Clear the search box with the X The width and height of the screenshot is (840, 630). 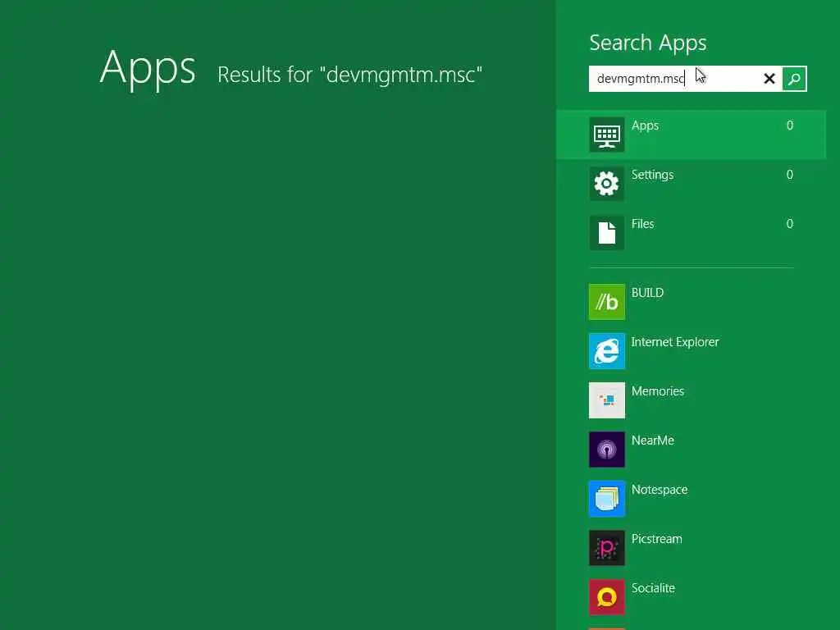click(x=769, y=79)
